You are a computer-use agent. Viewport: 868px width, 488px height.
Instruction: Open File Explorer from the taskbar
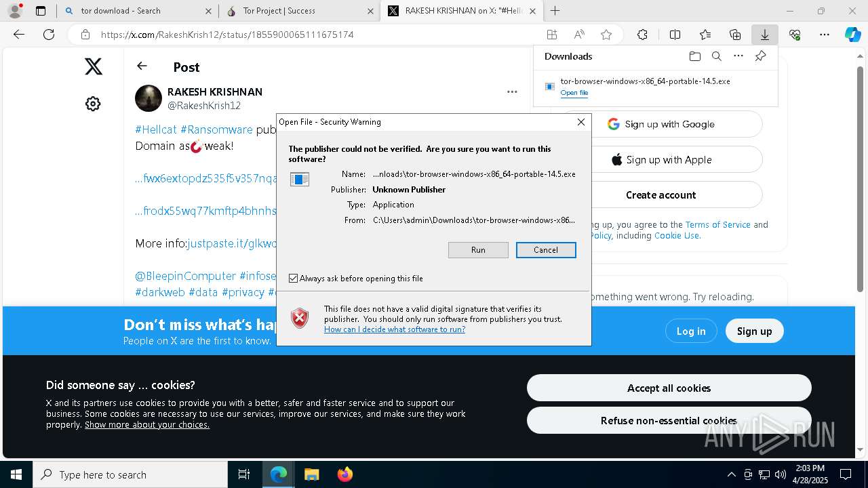(311, 474)
